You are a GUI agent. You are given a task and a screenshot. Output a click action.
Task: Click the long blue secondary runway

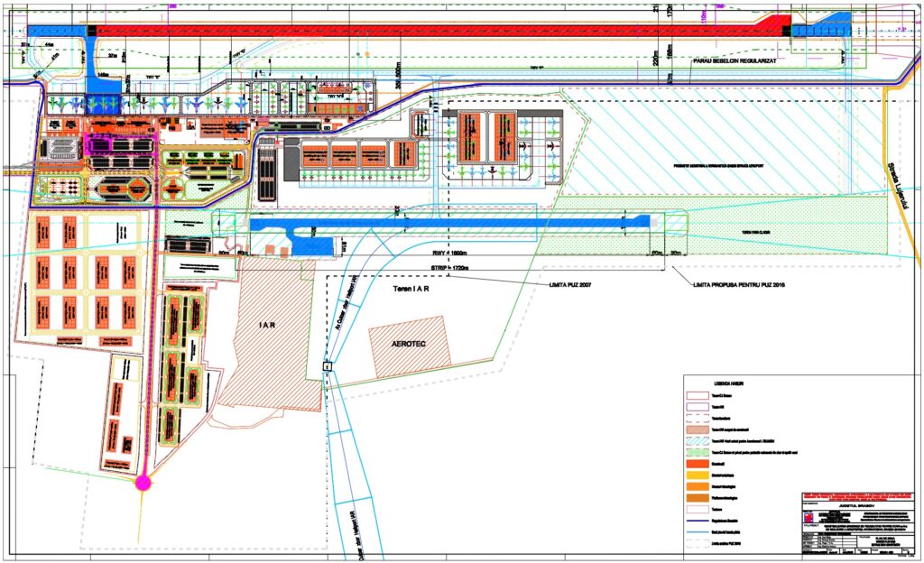[x=448, y=223]
